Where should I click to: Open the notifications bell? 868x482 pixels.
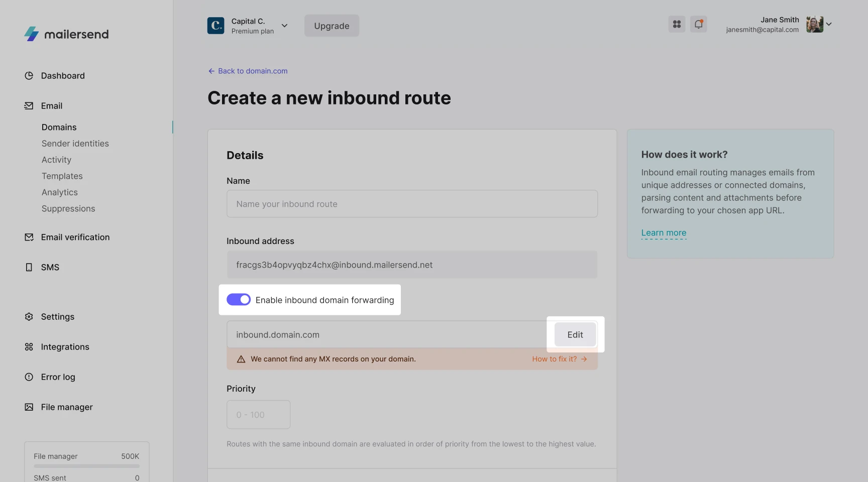tap(698, 24)
